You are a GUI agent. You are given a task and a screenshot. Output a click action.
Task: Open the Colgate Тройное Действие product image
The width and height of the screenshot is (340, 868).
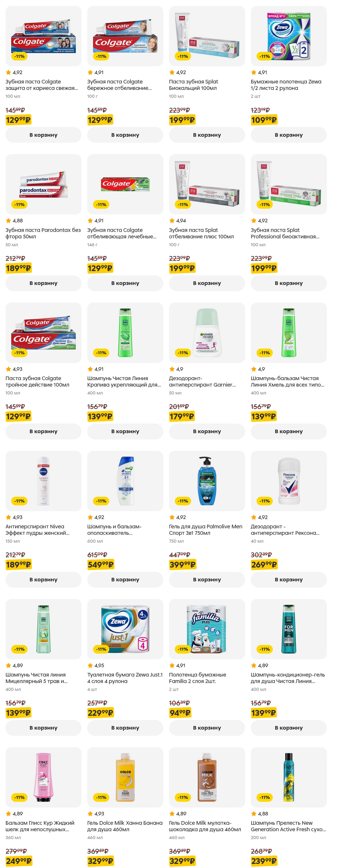[43, 332]
